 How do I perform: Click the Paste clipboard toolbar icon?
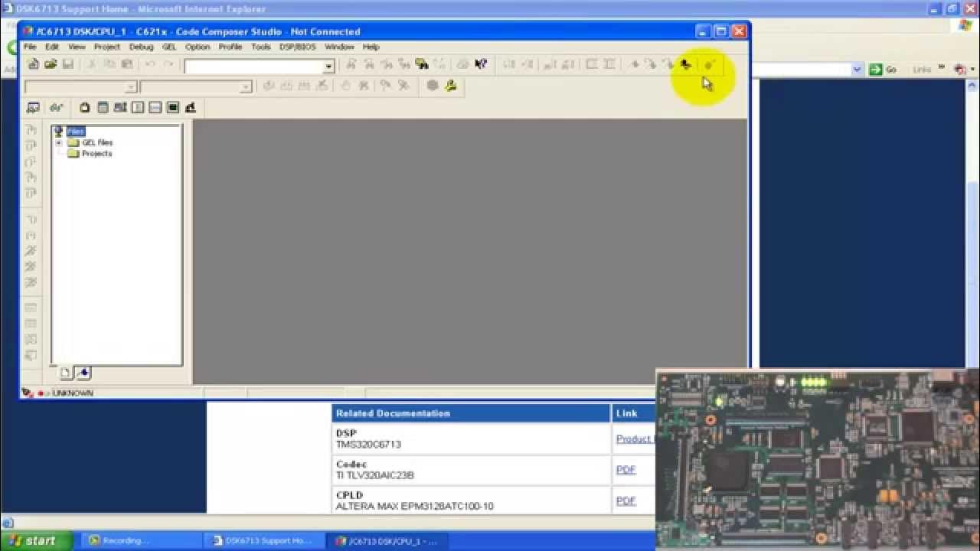(127, 64)
